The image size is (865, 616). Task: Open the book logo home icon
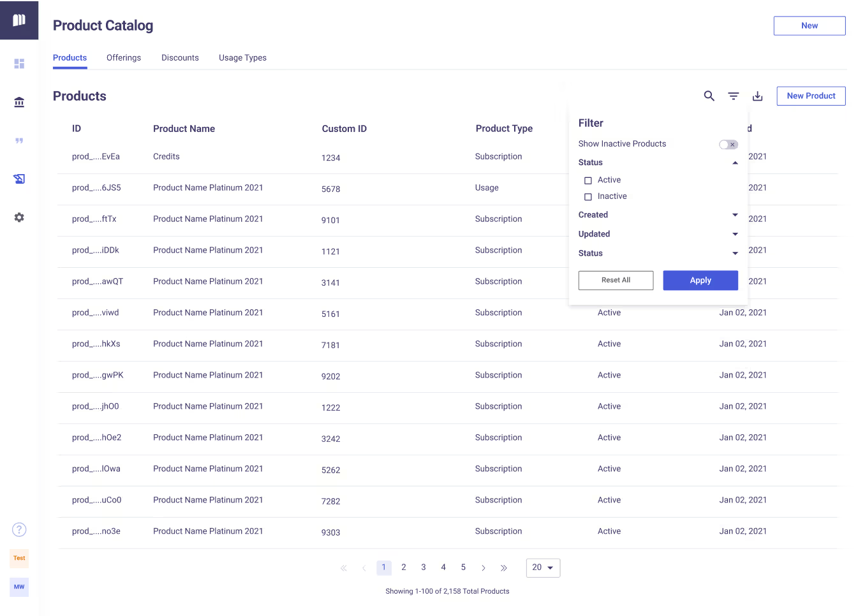click(19, 20)
